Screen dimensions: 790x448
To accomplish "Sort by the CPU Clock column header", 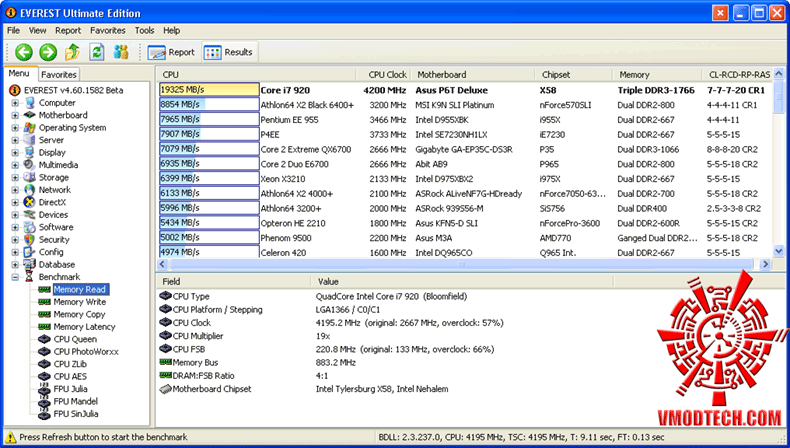I will click(387, 74).
